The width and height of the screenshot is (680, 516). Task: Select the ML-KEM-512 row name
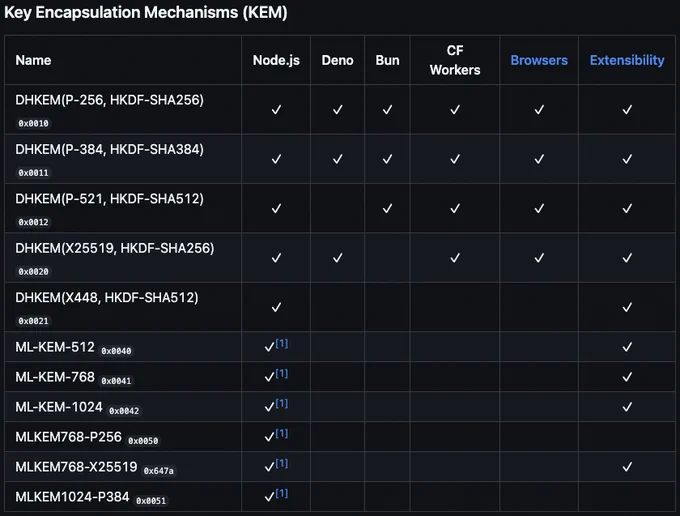(x=55, y=347)
